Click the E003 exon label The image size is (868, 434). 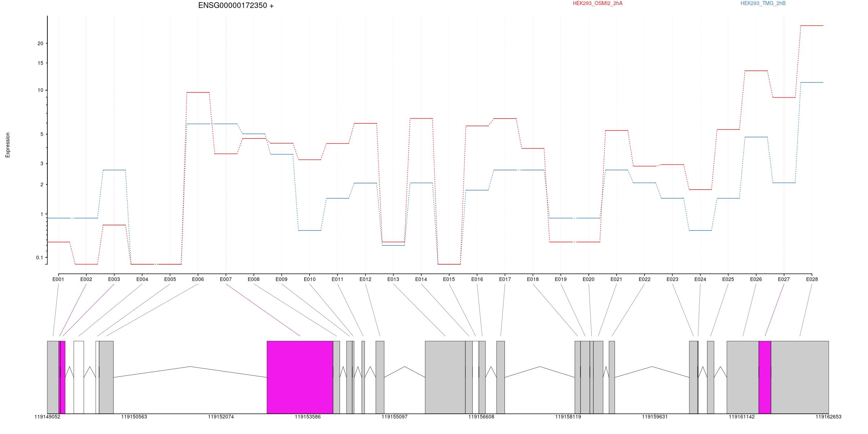click(x=114, y=279)
